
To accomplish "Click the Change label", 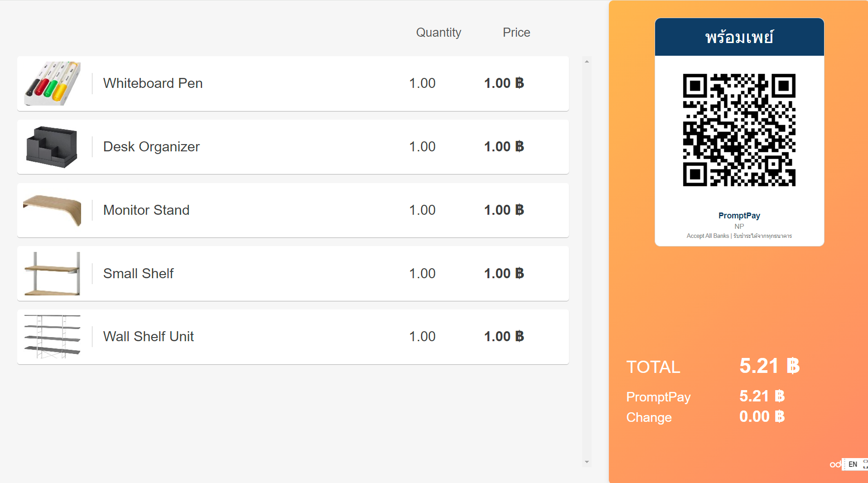I will (x=649, y=417).
